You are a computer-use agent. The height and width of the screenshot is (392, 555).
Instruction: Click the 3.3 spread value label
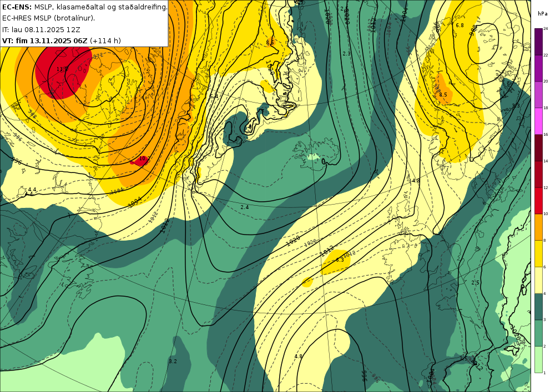click(x=516, y=106)
